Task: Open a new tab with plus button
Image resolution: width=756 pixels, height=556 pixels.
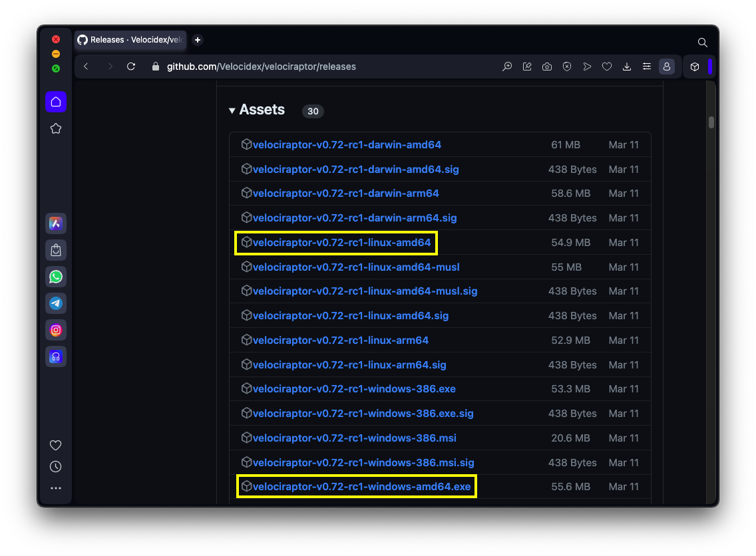Action: tap(197, 40)
